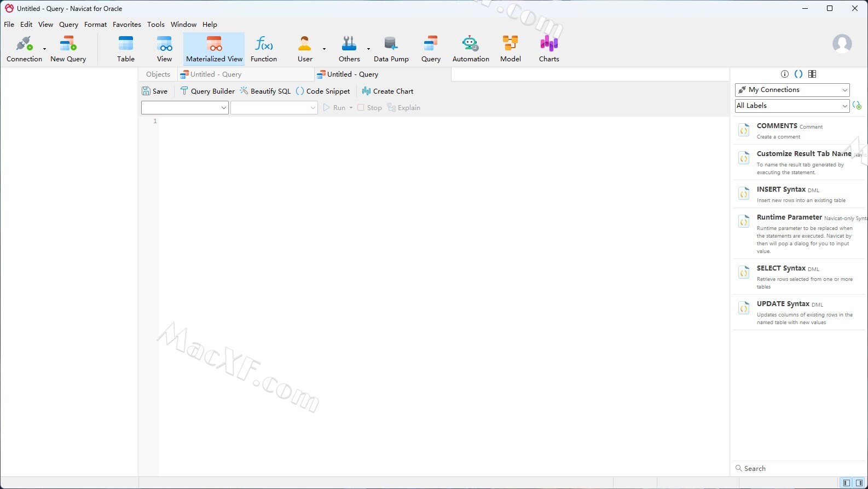This screenshot has height=489, width=868.
Task: Open the Edit menu
Action: tap(26, 25)
